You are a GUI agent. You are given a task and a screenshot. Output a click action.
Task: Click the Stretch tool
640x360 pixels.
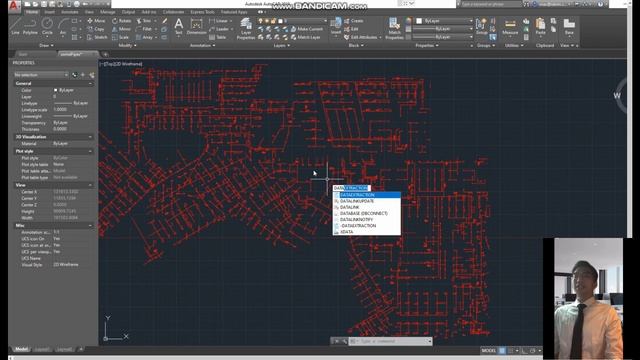pyautogui.click(x=97, y=37)
